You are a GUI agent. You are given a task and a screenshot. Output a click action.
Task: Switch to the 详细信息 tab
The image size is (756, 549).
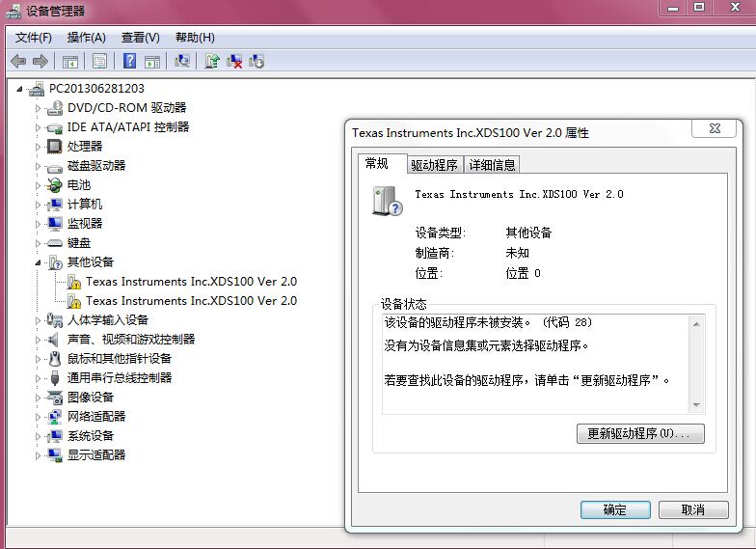(x=492, y=165)
